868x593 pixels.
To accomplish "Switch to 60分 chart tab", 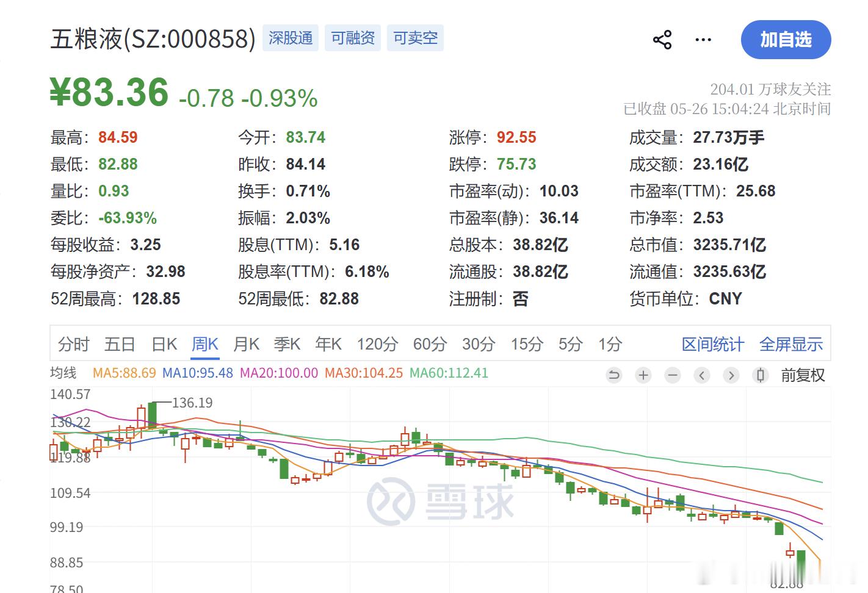I will click(430, 344).
